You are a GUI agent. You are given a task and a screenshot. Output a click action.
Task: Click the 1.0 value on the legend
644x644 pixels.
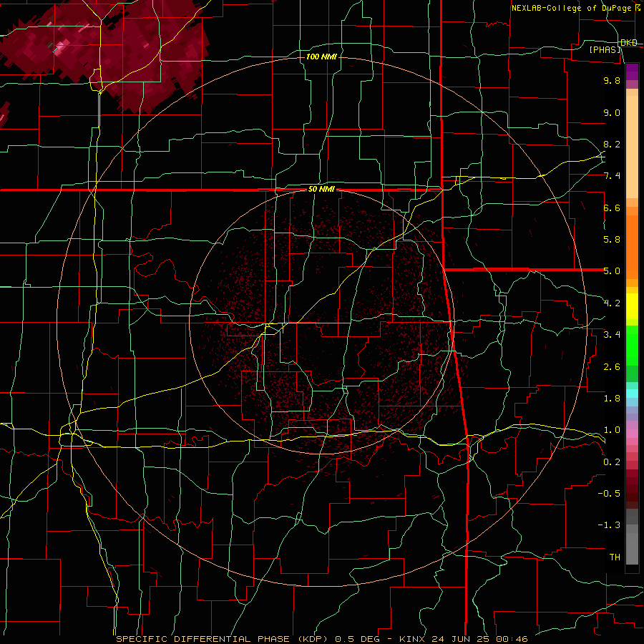pos(612,430)
